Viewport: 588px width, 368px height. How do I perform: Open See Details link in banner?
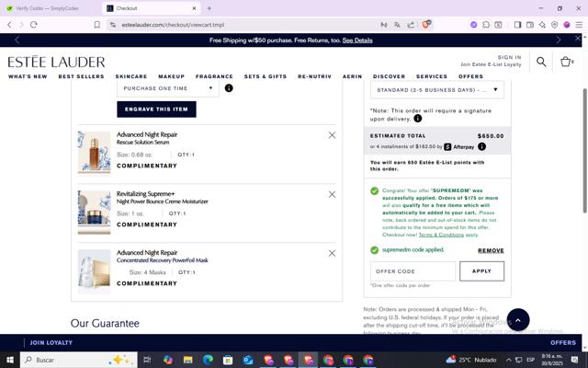(x=357, y=40)
